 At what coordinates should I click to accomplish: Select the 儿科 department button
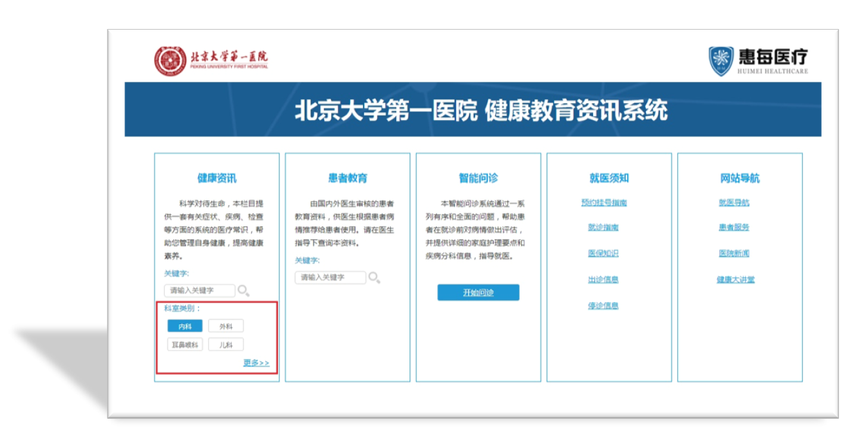click(226, 345)
